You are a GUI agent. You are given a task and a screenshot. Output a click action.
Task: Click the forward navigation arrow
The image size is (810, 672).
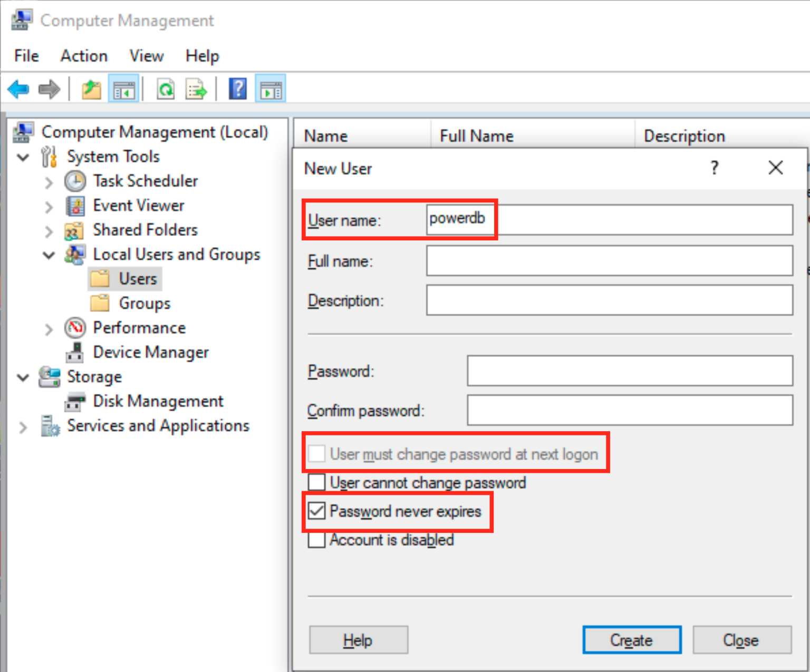[x=49, y=89]
